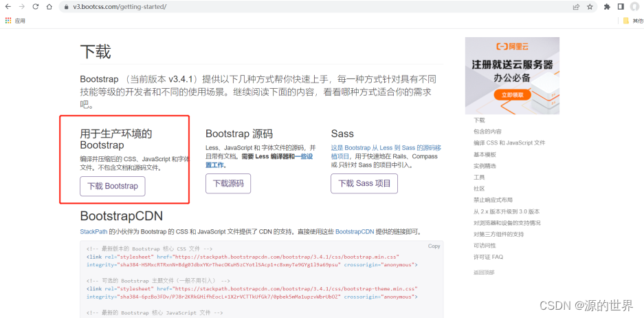Click the Bootstrap 源码 heading
The image size is (644, 318).
[x=239, y=134]
